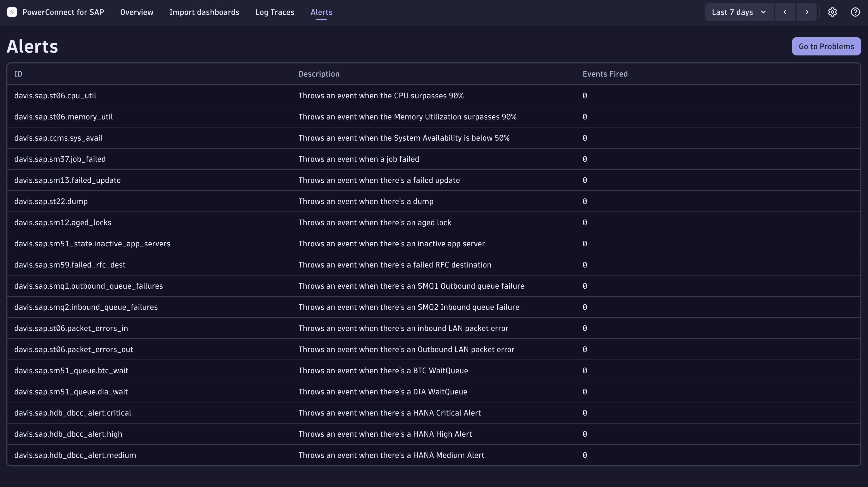Click events fired count for st22.dump row

585,201
